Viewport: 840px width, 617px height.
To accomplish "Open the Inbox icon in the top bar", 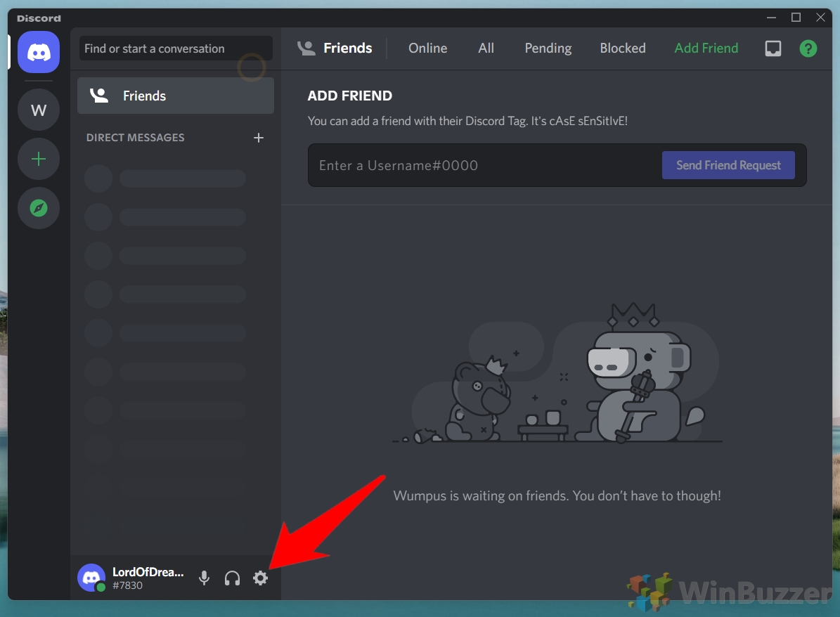I will click(773, 48).
